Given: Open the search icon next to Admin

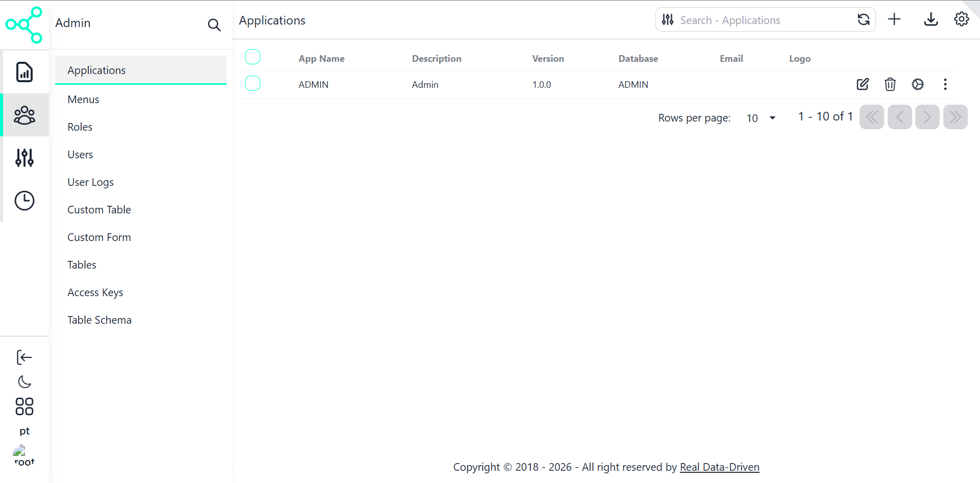Looking at the screenshot, I should coord(214,25).
